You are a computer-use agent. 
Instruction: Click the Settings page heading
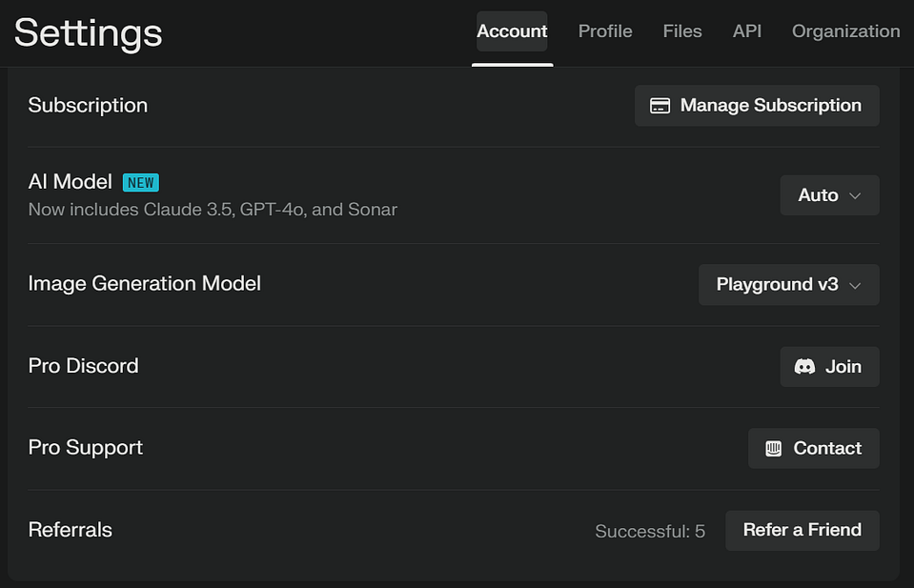[x=88, y=33]
